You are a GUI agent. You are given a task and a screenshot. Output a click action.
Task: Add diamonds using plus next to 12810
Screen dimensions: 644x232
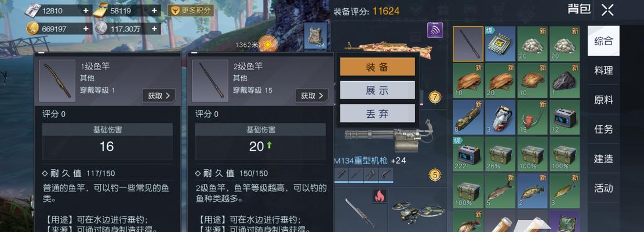tap(85, 10)
